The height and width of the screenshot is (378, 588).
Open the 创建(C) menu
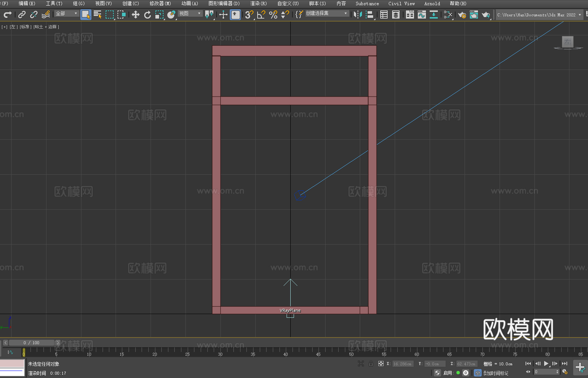coord(130,3)
